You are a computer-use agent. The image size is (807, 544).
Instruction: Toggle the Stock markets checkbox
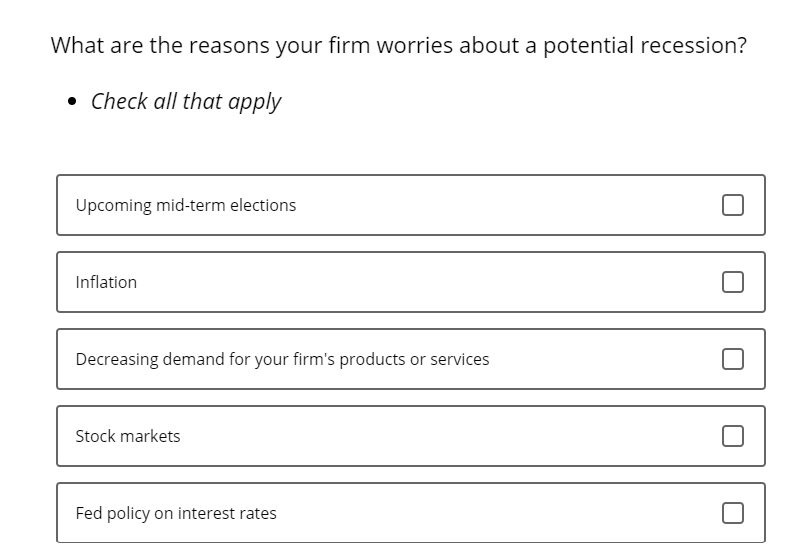tap(732, 436)
